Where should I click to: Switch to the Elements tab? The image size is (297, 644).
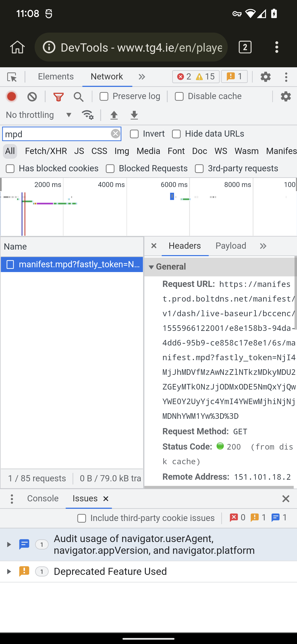[56, 77]
